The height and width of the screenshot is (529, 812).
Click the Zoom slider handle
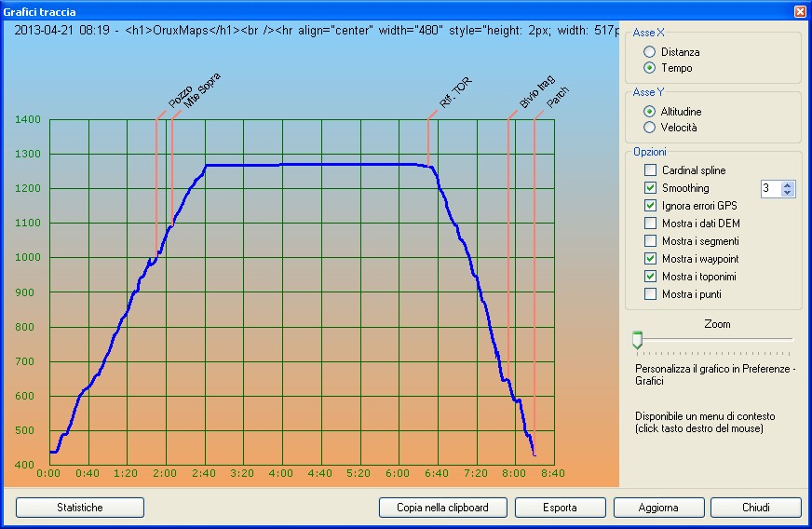[x=637, y=340]
